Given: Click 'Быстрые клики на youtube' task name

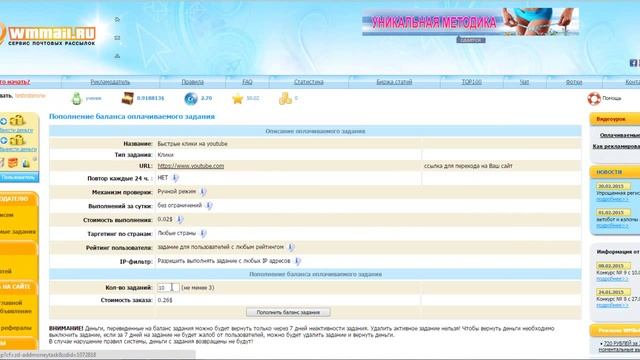Looking at the screenshot, I should click(192, 144).
